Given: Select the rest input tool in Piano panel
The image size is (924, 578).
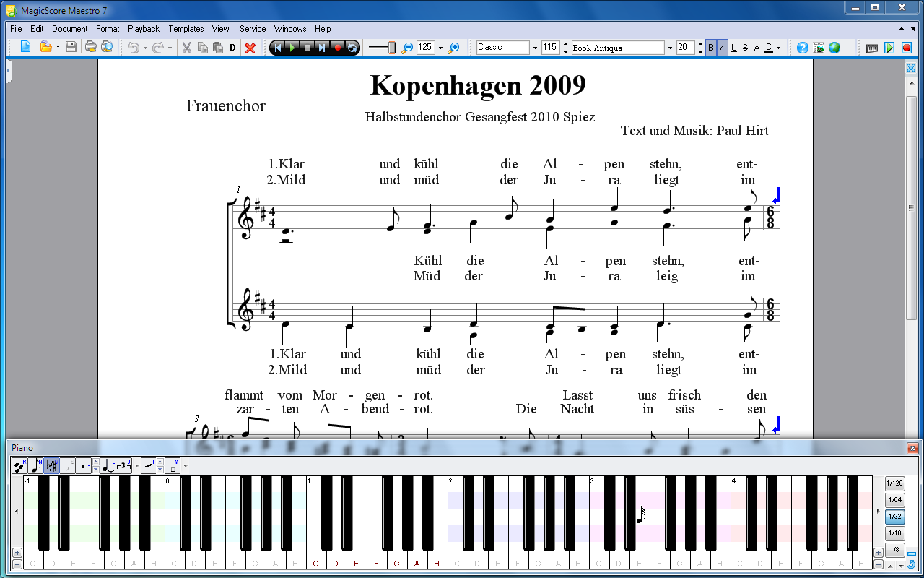Looking at the screenshot, I should pos(19,465).
